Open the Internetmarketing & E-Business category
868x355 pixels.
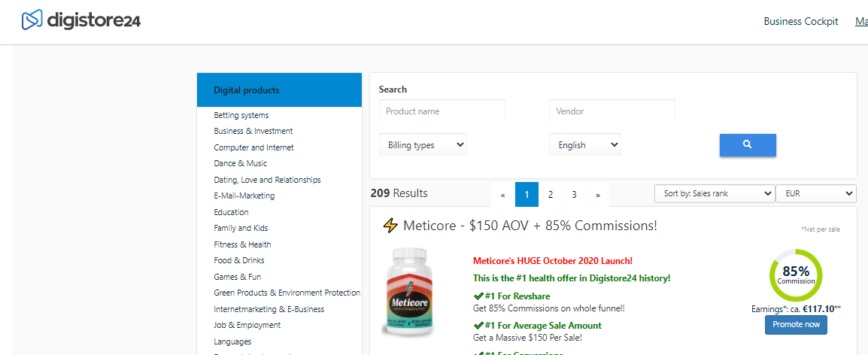[269, 309]
